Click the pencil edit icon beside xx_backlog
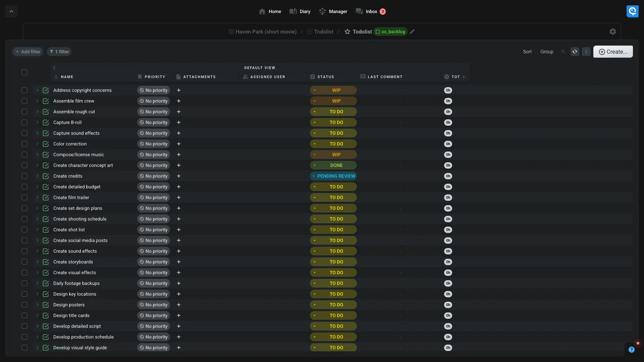Image resolution: width=644 pixels, height=362 pixels. [412, 32]
